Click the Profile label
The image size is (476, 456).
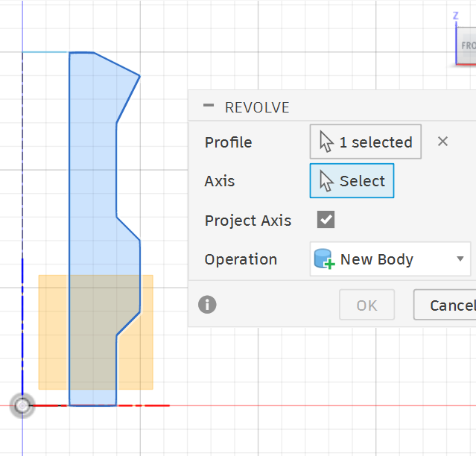pyautogui.click(x=228, y=142)
